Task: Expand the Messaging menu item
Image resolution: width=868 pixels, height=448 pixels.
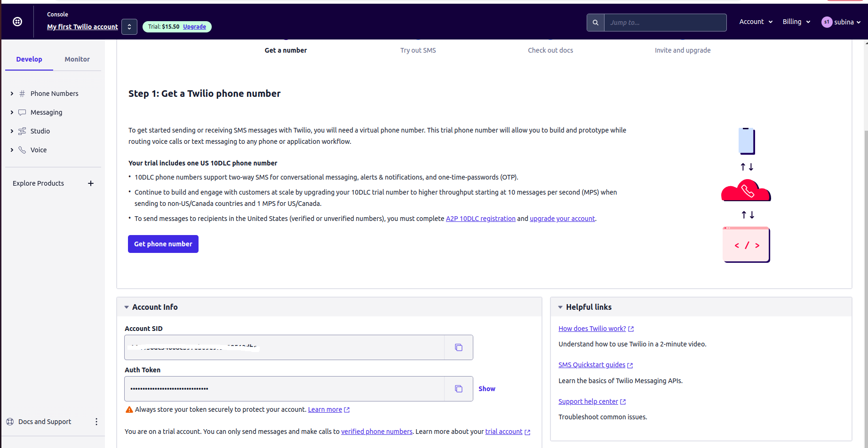Action: tap(12, 112)
